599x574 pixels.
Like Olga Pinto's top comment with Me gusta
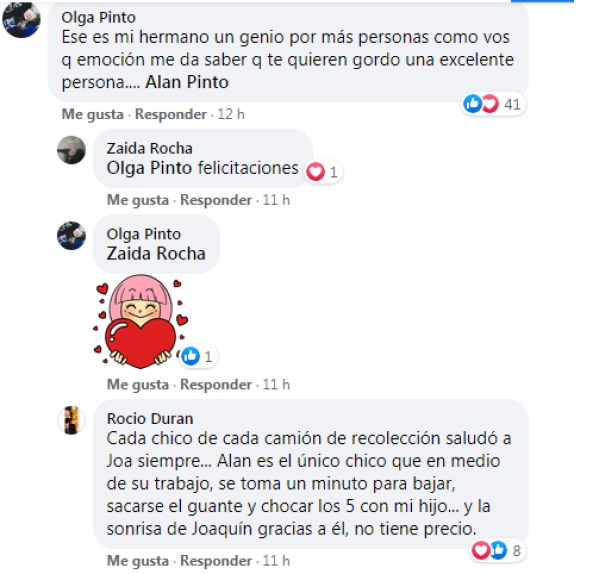pos(93,114)
